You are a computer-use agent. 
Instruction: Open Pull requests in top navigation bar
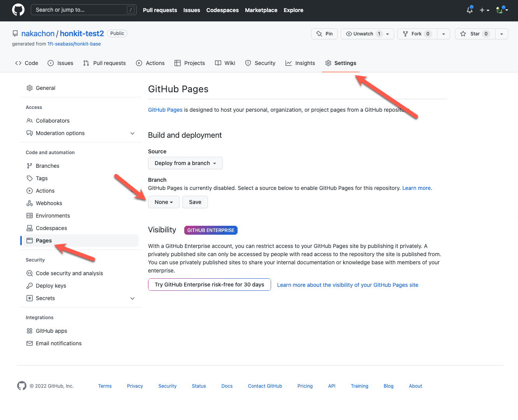point(160,10)
